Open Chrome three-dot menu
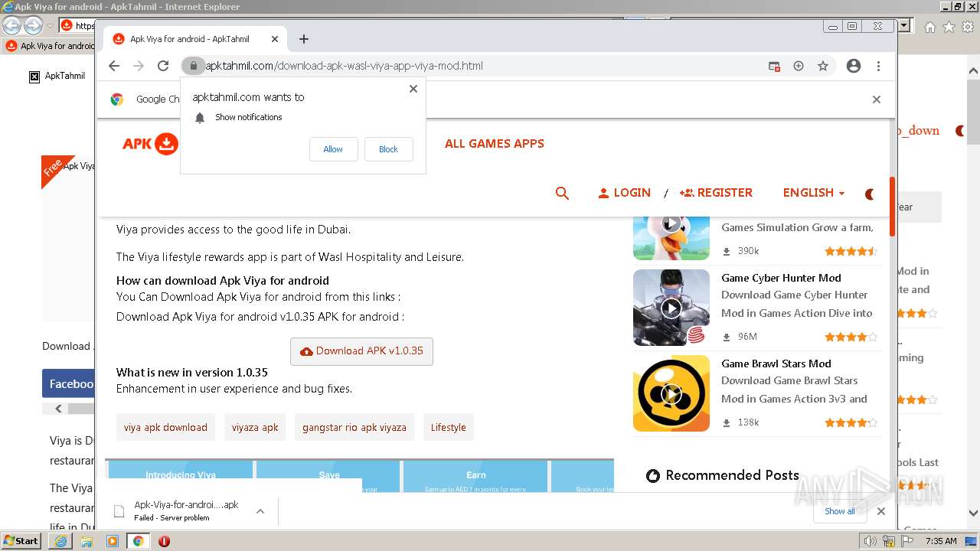 [x=879, y=66]
